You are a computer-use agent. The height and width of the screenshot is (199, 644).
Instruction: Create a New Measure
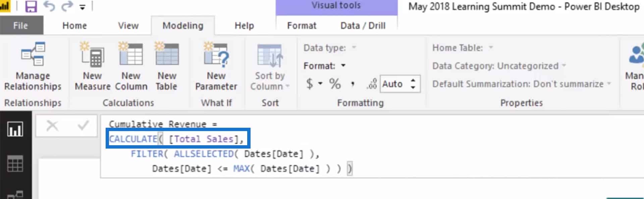(x=93, y=66)
